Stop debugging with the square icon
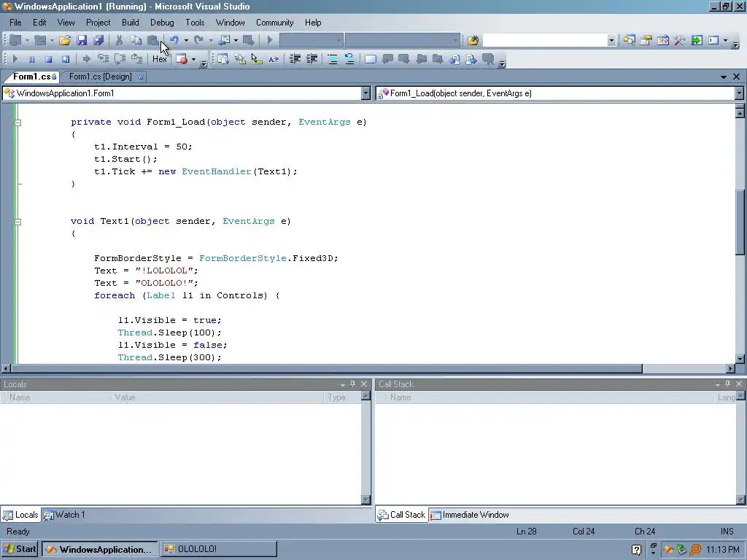The image size is (747, 560). (48, 59)
